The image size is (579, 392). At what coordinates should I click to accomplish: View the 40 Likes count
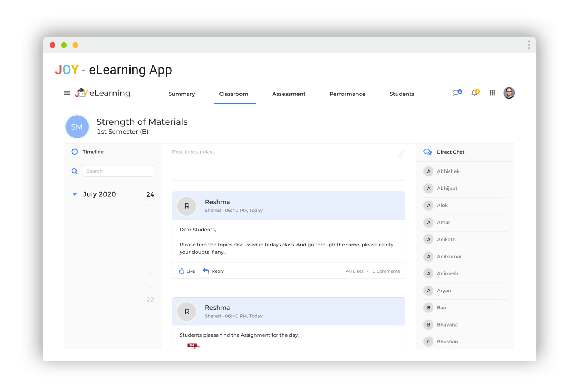tap(355, 271)
